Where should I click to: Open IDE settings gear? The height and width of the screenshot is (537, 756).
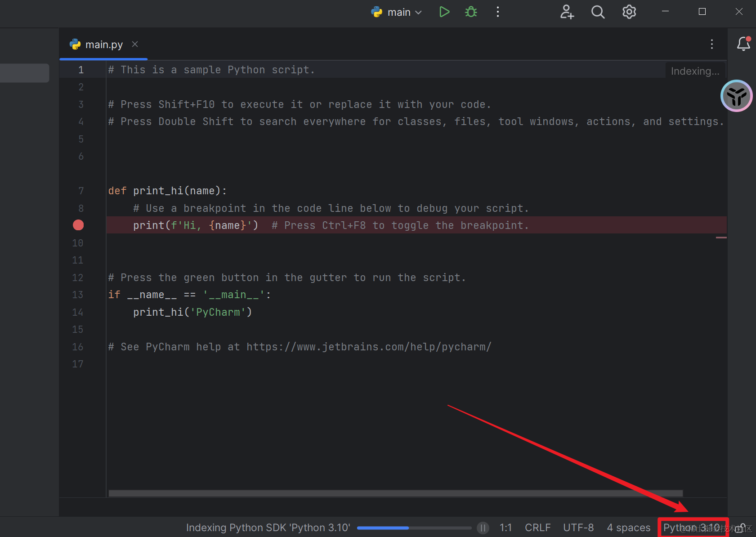tap(629, 12)
